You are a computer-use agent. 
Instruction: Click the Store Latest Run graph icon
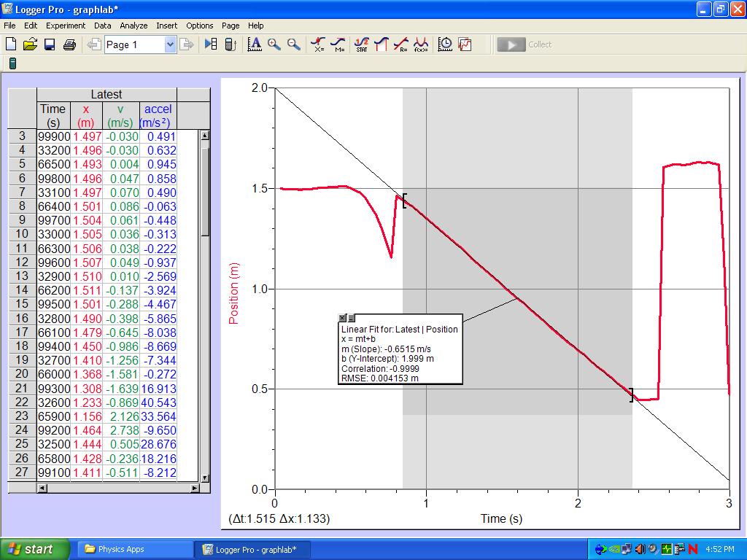pos(465,44)
